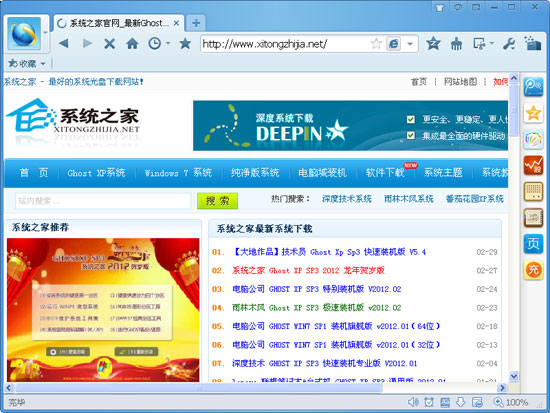
Task: Expand the screenshot tool dropdown arrow
Action: pyautogui.click(x=491, y=44)
